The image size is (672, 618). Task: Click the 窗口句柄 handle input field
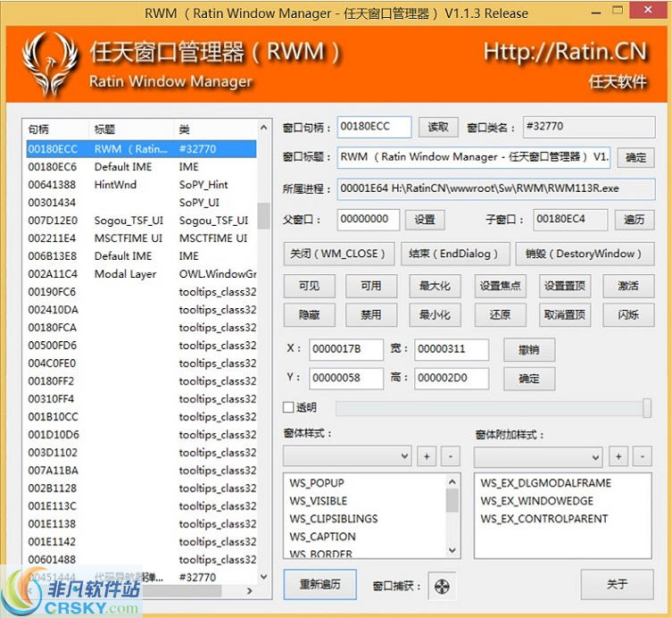coord(374,127)
